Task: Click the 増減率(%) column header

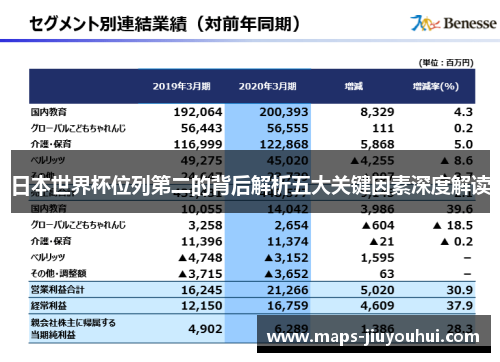Action: pyautogui.click(x=436, y=86)
